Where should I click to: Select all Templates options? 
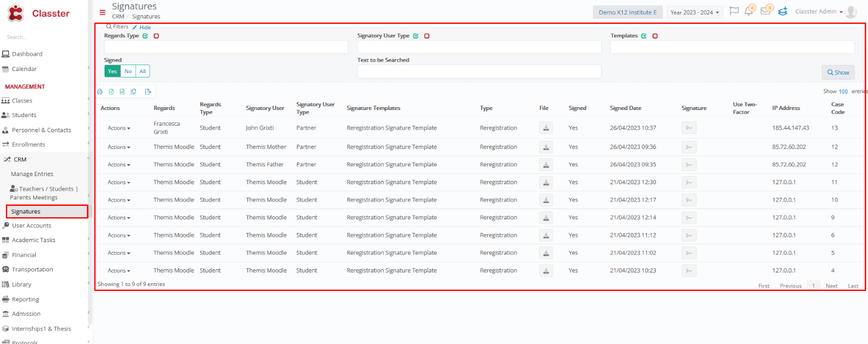pos(644,36)
